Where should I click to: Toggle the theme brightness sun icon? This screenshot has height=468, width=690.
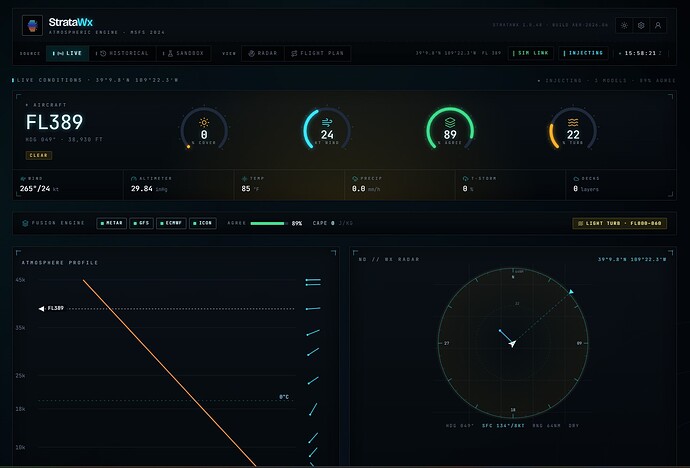tap(624, 26)
